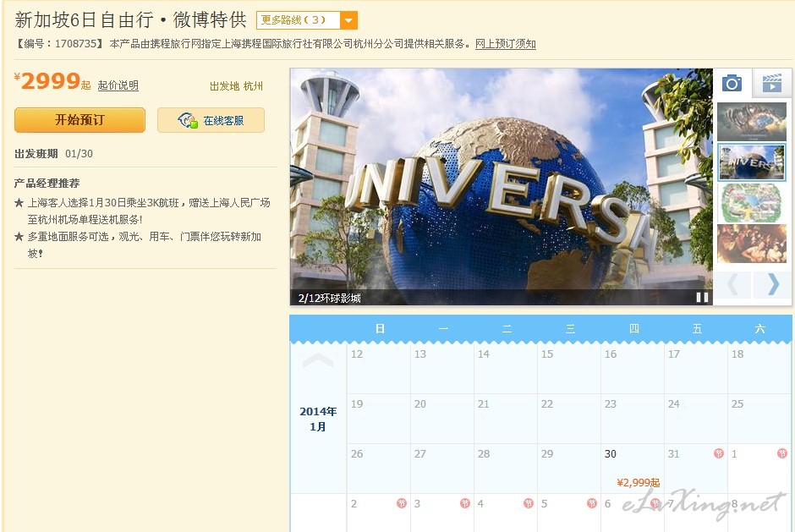Pause the Universal Studios slideshow
795x532 pixels.
coord(702,297)
